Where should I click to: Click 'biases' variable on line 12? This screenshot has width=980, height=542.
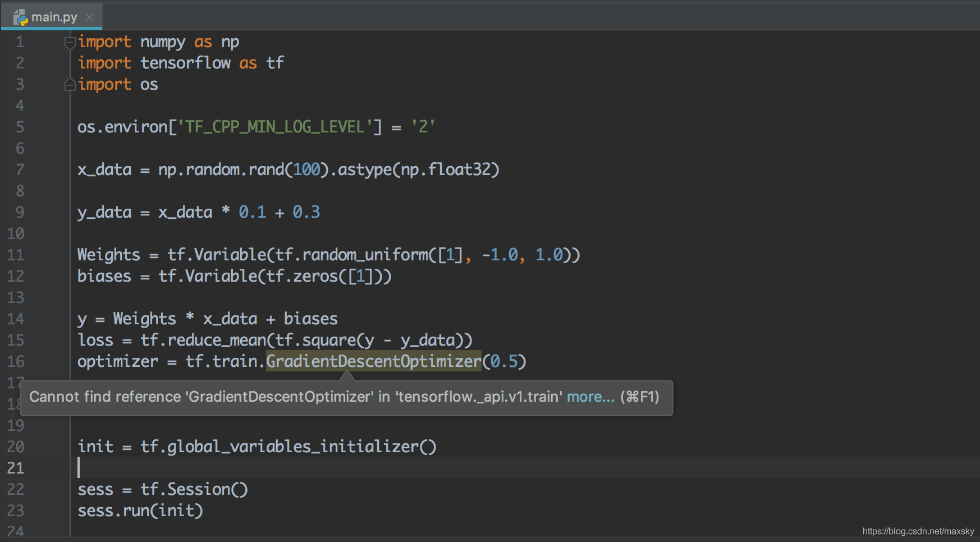click(x=104, y=277)
